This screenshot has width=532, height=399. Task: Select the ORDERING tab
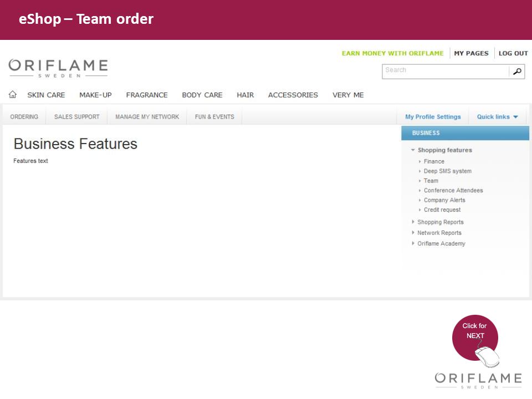[24, 117]
